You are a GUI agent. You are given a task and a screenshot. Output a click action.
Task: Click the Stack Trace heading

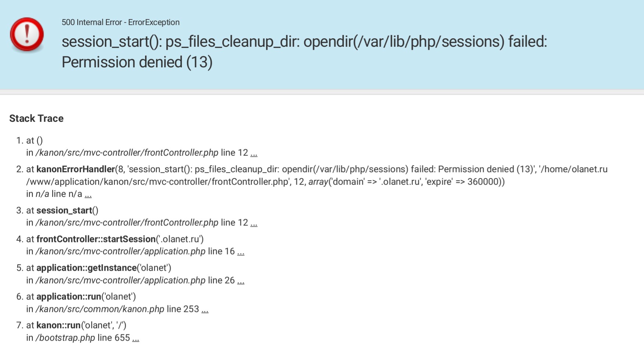coord(36,118)
